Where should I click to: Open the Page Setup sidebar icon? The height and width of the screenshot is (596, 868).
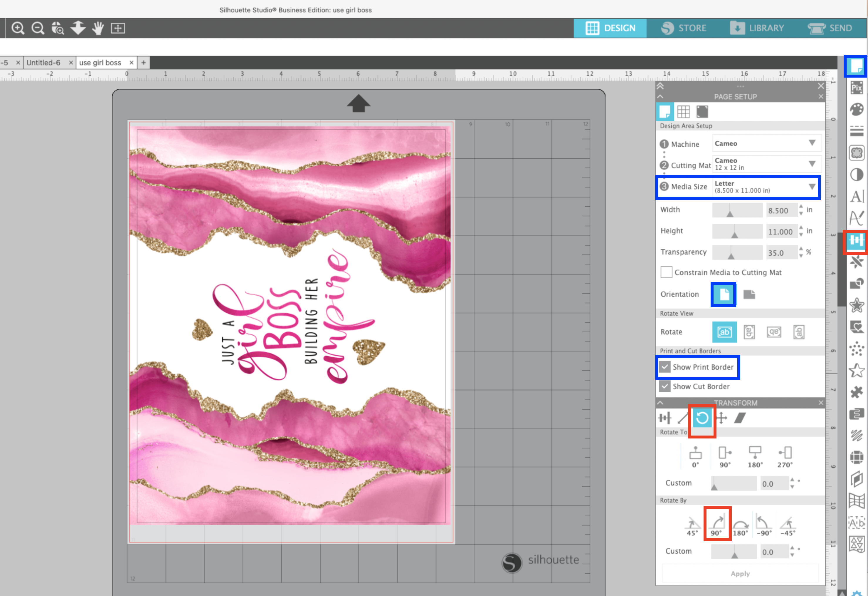point(856,66)
